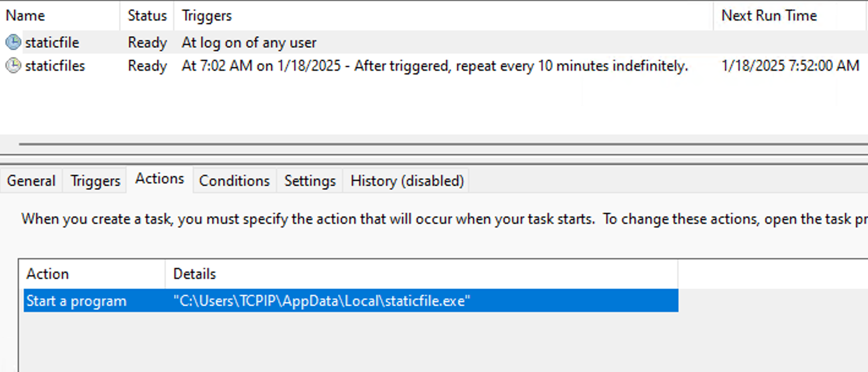Open the Triggers tab
This screenshot has height=372, width=868.
[x=94, y=181]
